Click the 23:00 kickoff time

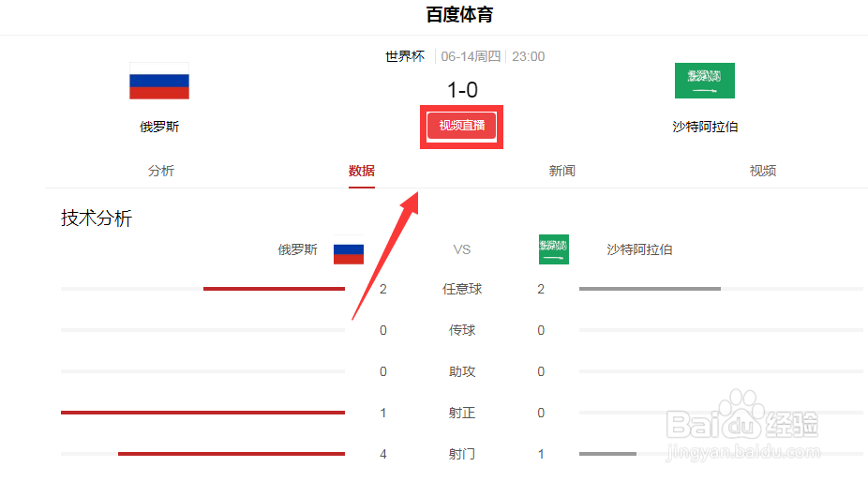point(528,56)
